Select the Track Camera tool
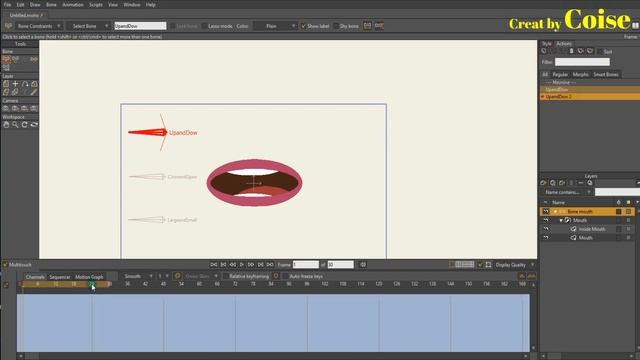The width and height of the screenshot is (640, 360). [x=6, y=108]
